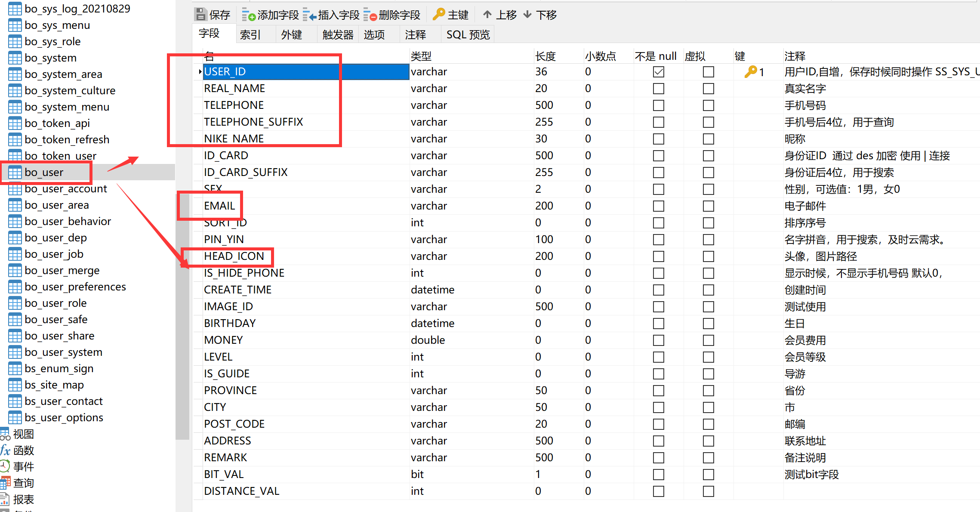
Task: Click the BIT_VAL field name
Action: point(224,475)
